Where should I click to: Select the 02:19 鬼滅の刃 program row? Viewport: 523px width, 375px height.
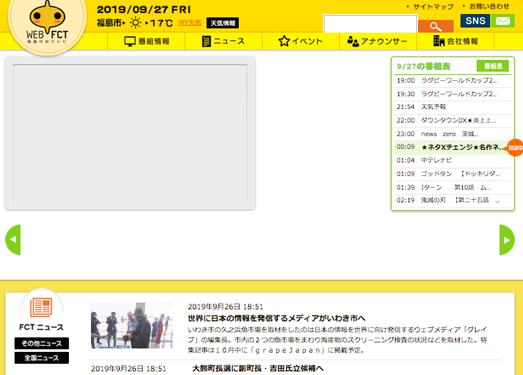coord(453,200)
